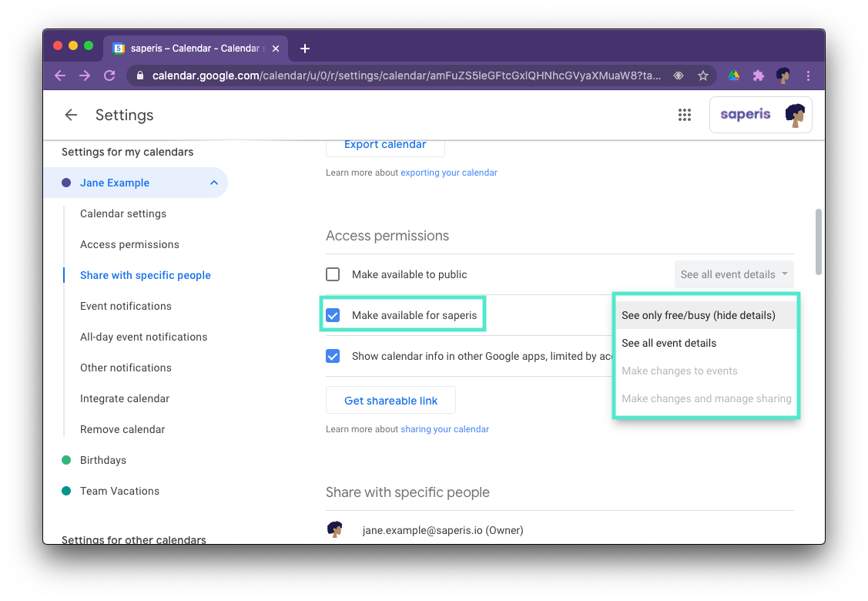Image resolution: width=868 pixels, height=601 pixels.
Task: Bookmark this page with the star icon
Action: click(x=703, y=76)
